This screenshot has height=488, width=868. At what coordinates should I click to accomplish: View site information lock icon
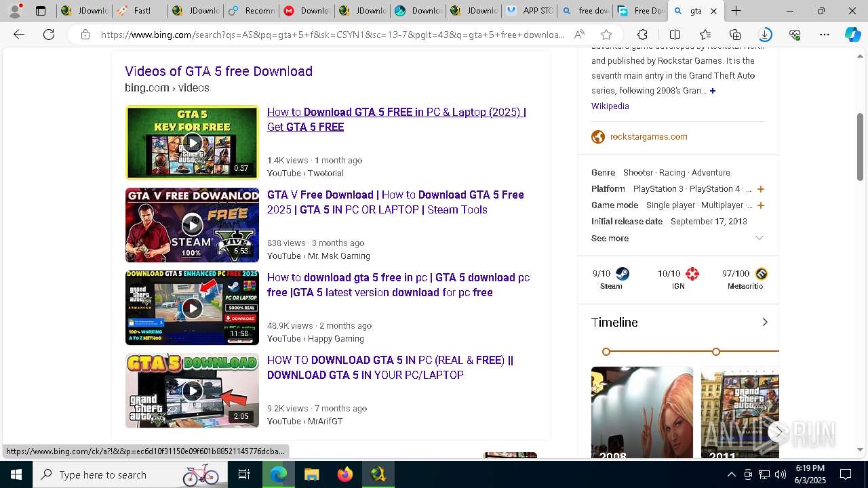click(x=85, y=35)
